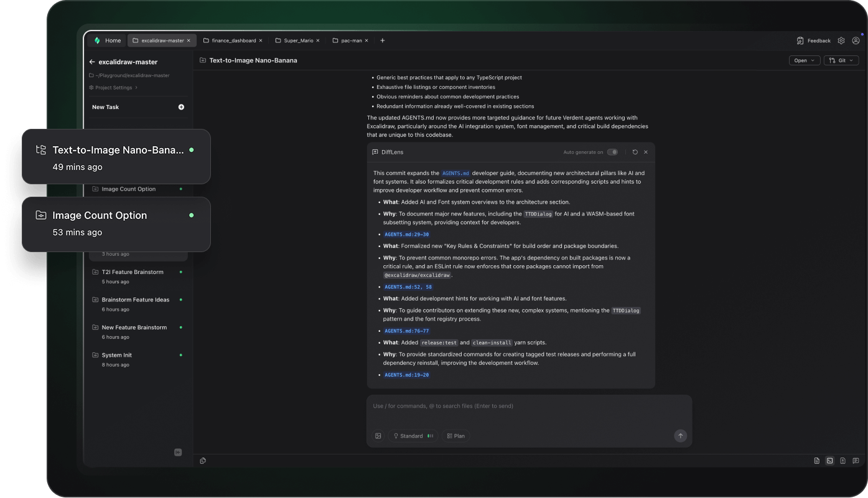The width and height of the screenshot is (868, 498).
Task: Open the chat message panel icon
Action: pos(856,461)
